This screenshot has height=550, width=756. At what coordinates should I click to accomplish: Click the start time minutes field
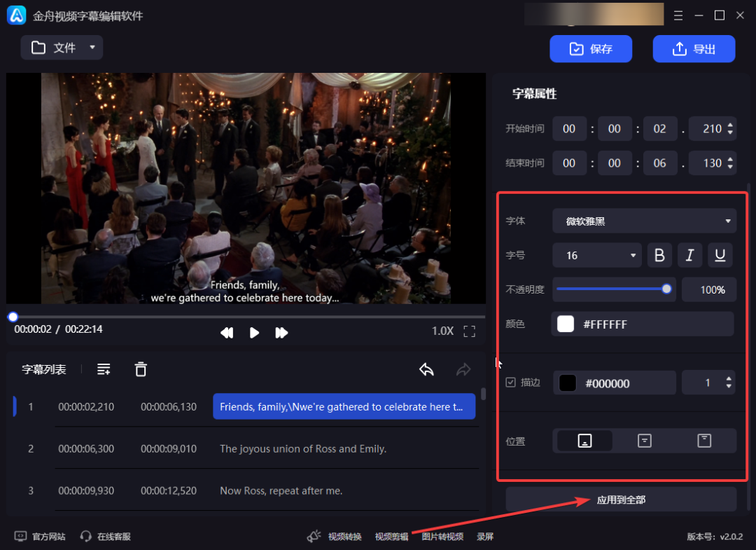pyautogui.click(x=615, y=129)
